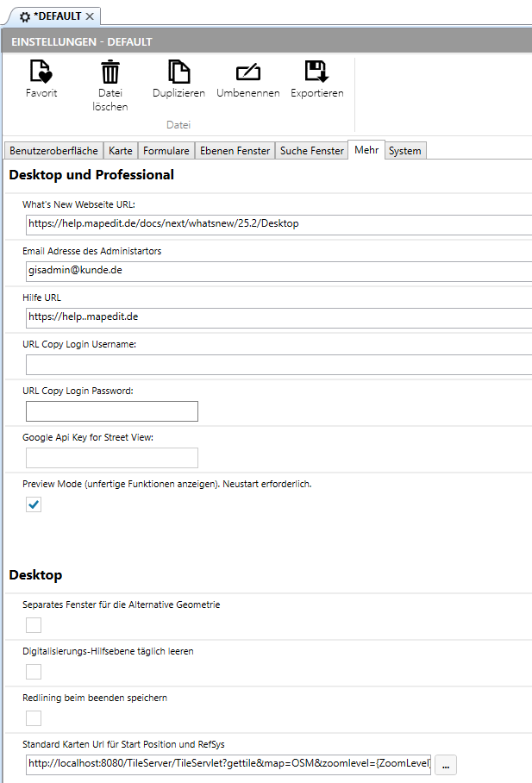The height and width of the screenshot is (783, 532).
Task: Click the gear icon on DEFAULT tab
Action: [x=25, y=16]
